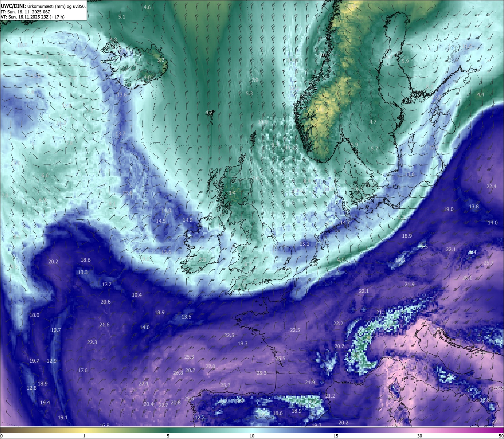504x439 pixels.
Task: Click the color scale tick label 10
Action: tap(252, 436)
